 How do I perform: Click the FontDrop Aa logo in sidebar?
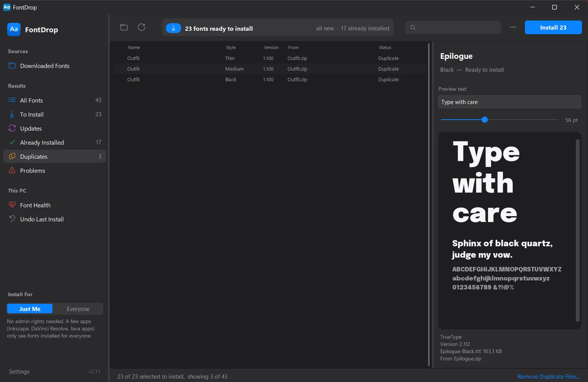pyautogui.click(x=14, y=29)
